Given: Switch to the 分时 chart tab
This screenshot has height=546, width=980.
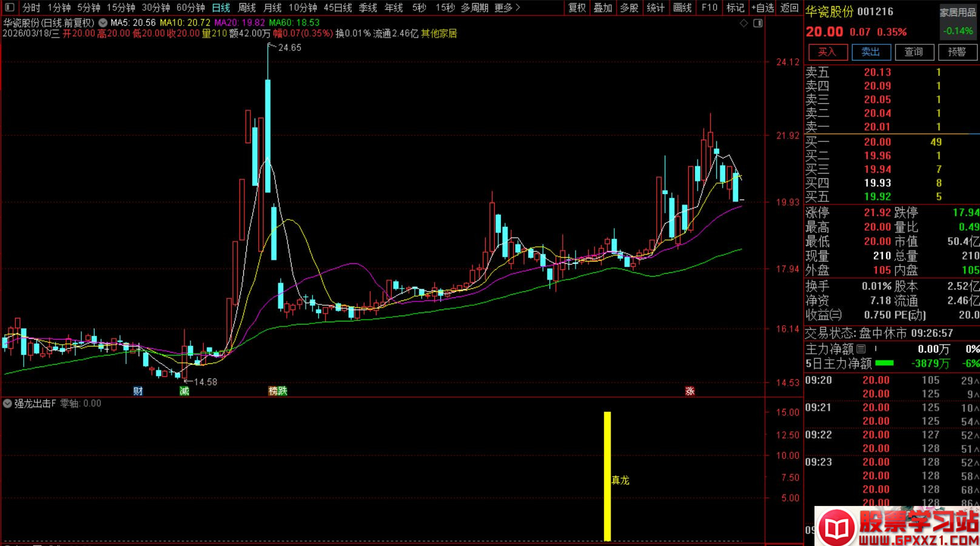Looking at the screenshot, I should [x=32, y=7].
